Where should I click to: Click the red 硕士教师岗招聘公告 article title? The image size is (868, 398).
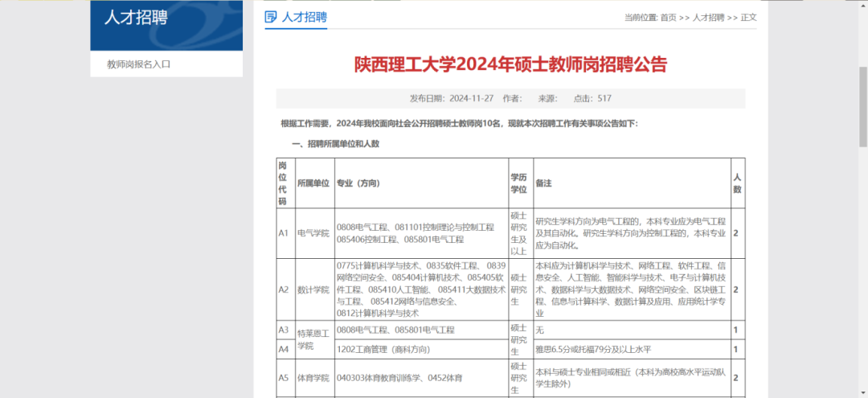510,64
